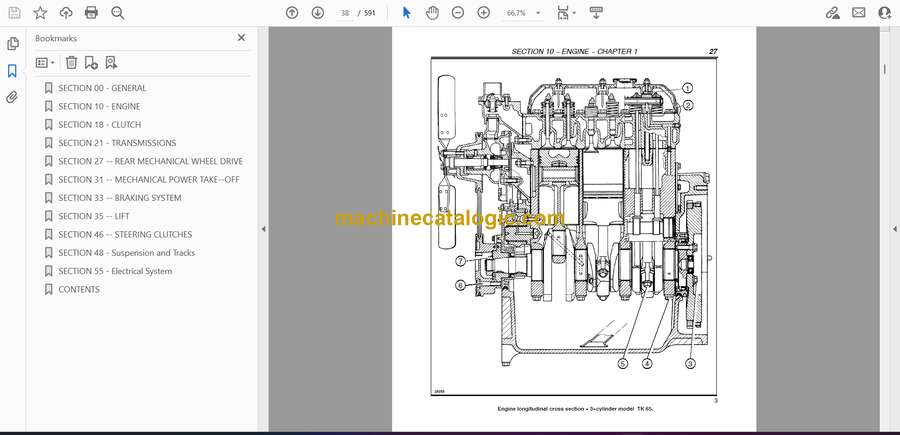Image resolution: width=900 pixels, height=435 pixels.
Task: Click the upload to cloud icon
Action: click(66, 13)
